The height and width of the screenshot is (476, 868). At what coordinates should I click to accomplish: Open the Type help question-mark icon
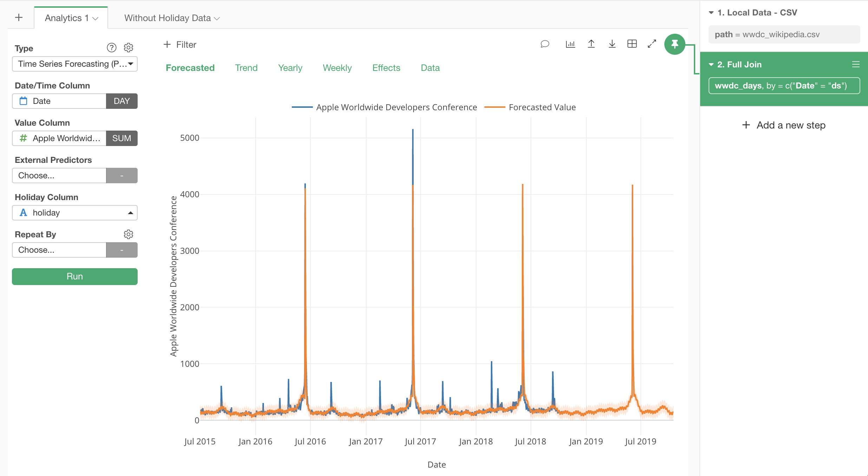111,48
